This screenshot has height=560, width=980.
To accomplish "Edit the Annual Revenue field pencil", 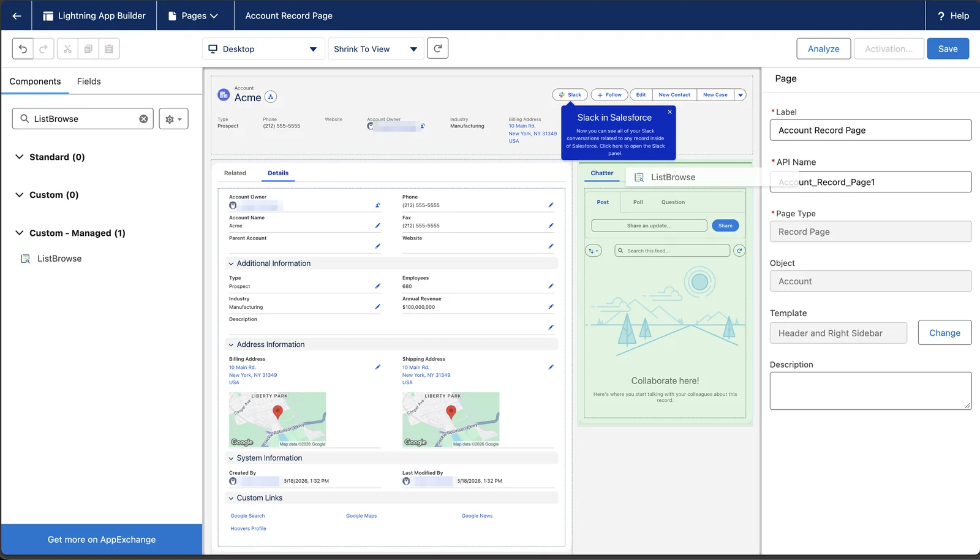I will coord(551,306).
